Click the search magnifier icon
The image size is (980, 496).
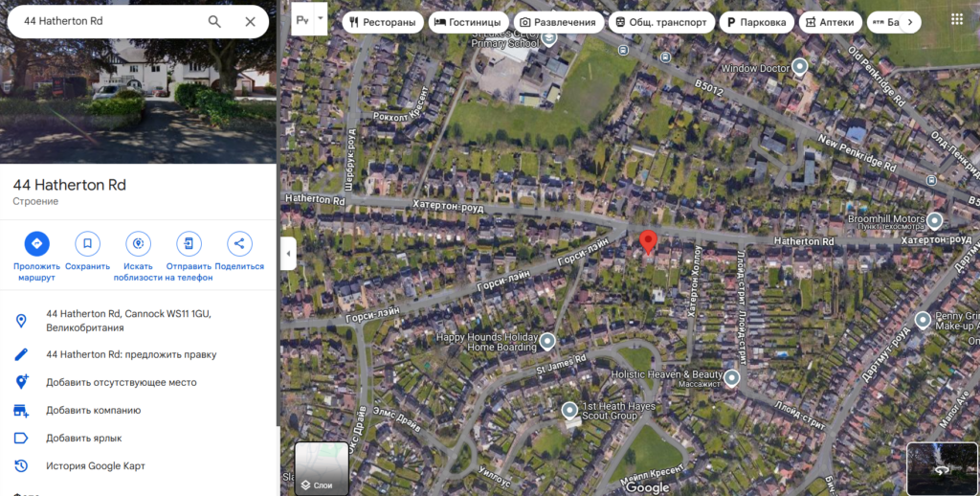pyautogui.click(x=214, y=21)
